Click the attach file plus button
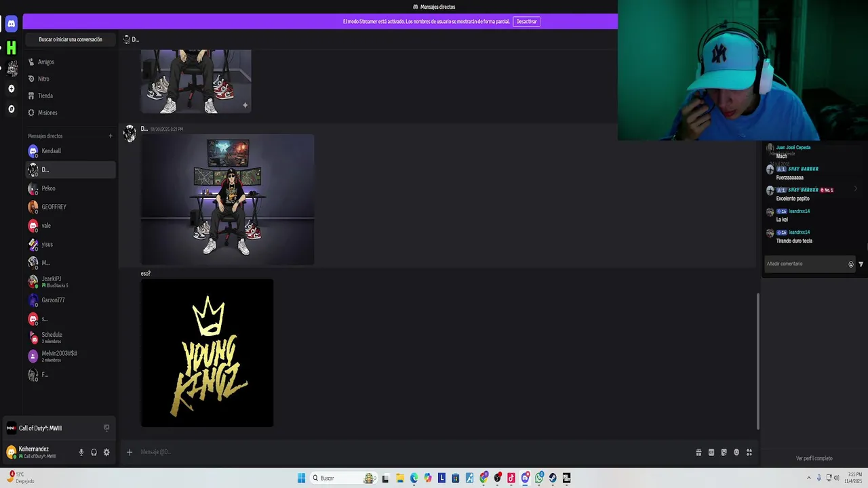This screenshot has height=488, width=868. click(130, 452)
